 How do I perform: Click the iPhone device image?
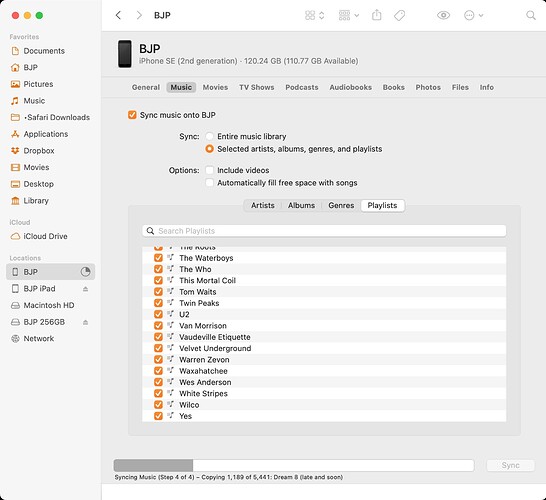pos(125,54)
